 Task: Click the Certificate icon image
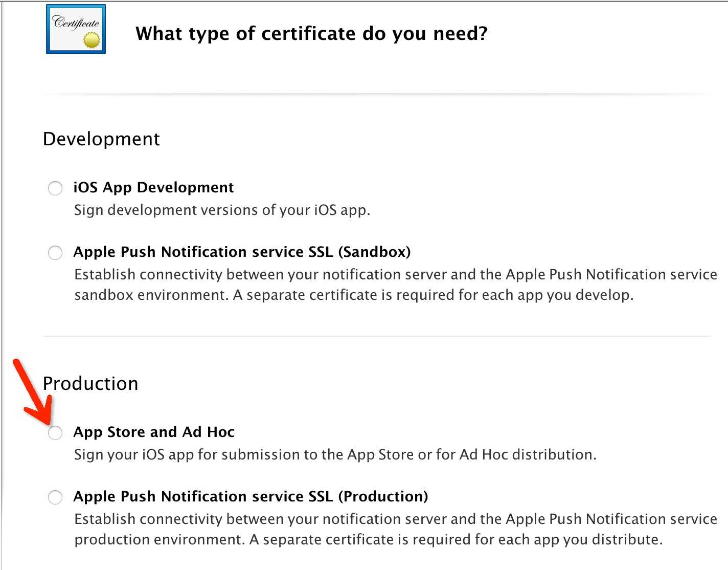point(76,29)
